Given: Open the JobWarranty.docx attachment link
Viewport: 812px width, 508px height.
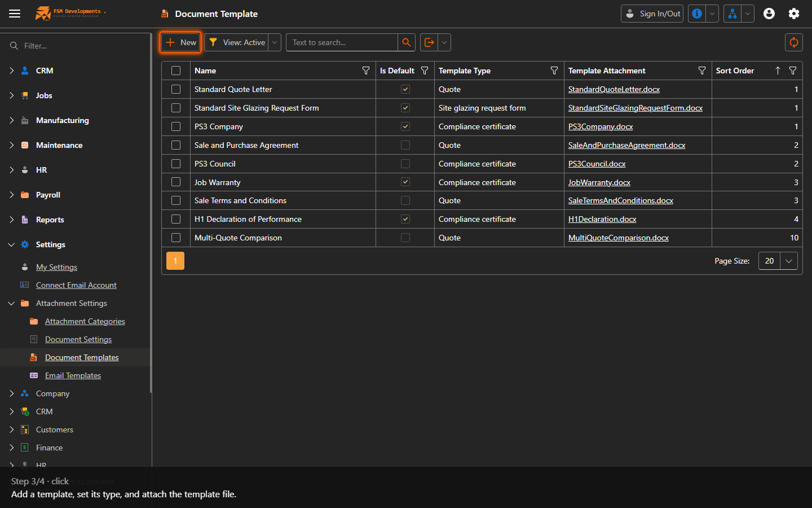Looking at the screenshot, I should [599, 182].
